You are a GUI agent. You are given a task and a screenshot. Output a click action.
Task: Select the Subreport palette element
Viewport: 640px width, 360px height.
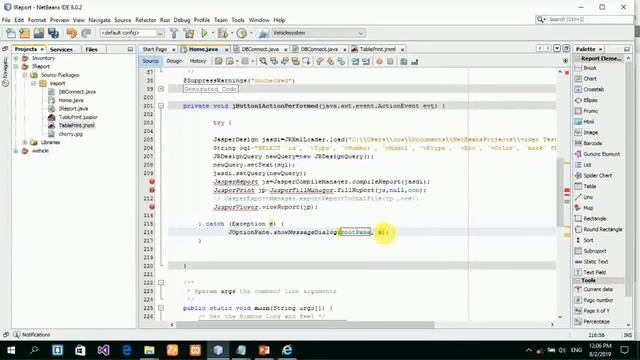(x=595, y=251)
